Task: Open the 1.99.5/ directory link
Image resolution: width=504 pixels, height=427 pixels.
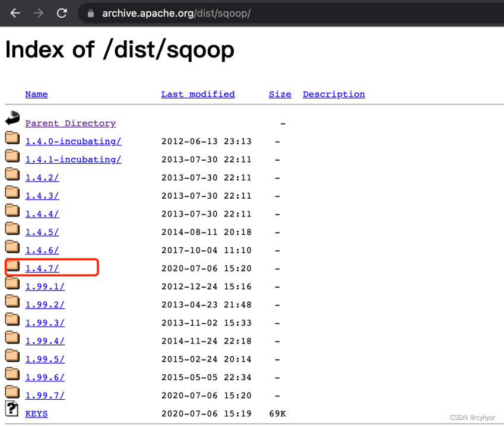Action: 45,359
